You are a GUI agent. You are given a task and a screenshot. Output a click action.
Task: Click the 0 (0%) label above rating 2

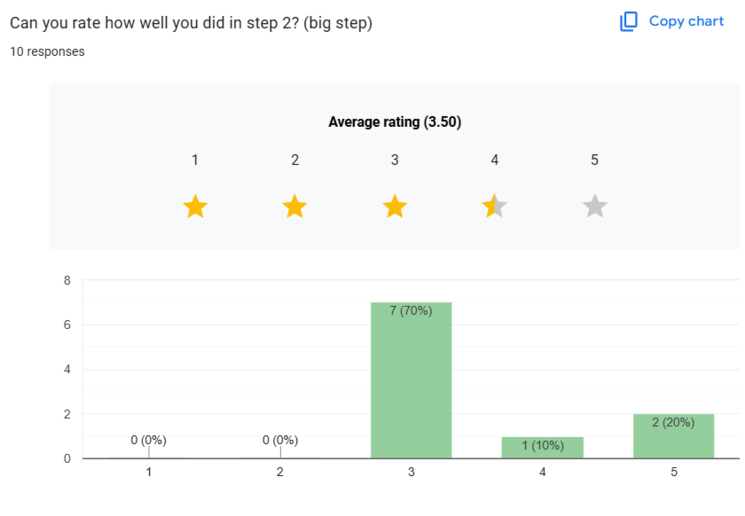point(280,440)
